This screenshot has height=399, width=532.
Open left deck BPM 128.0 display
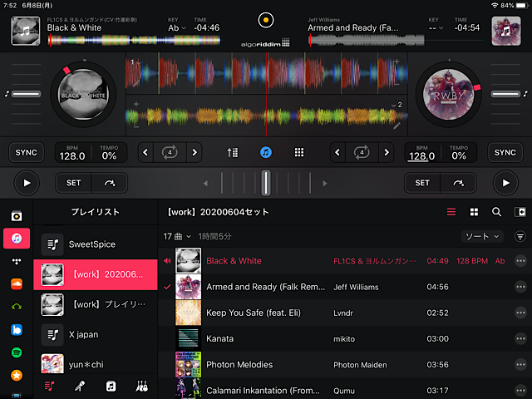[x=72, y=153]
